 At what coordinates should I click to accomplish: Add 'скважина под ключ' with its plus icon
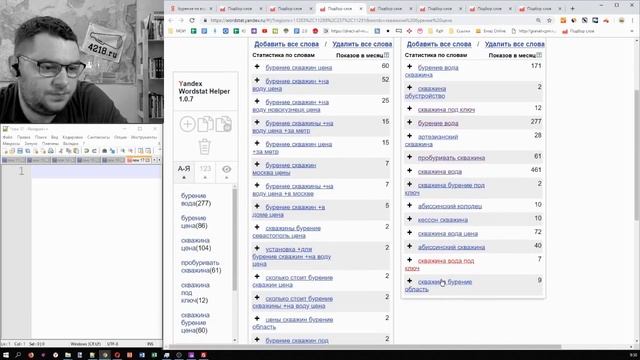point(410,109)
